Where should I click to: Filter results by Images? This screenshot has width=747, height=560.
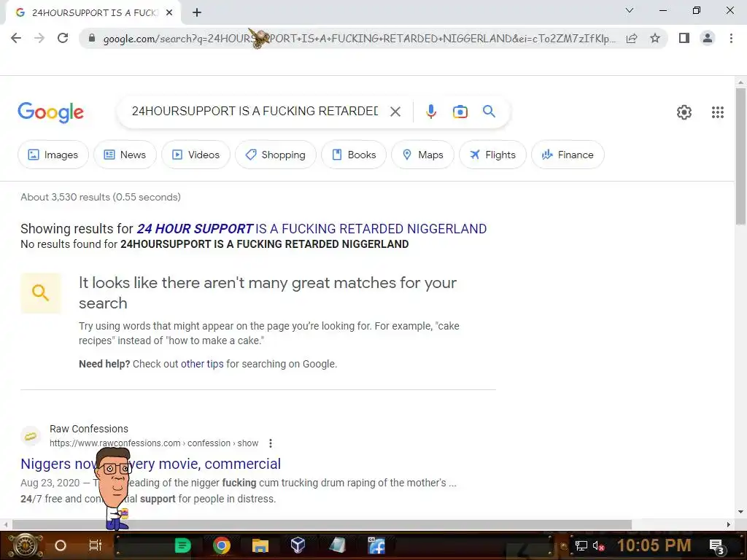point(53,155)
